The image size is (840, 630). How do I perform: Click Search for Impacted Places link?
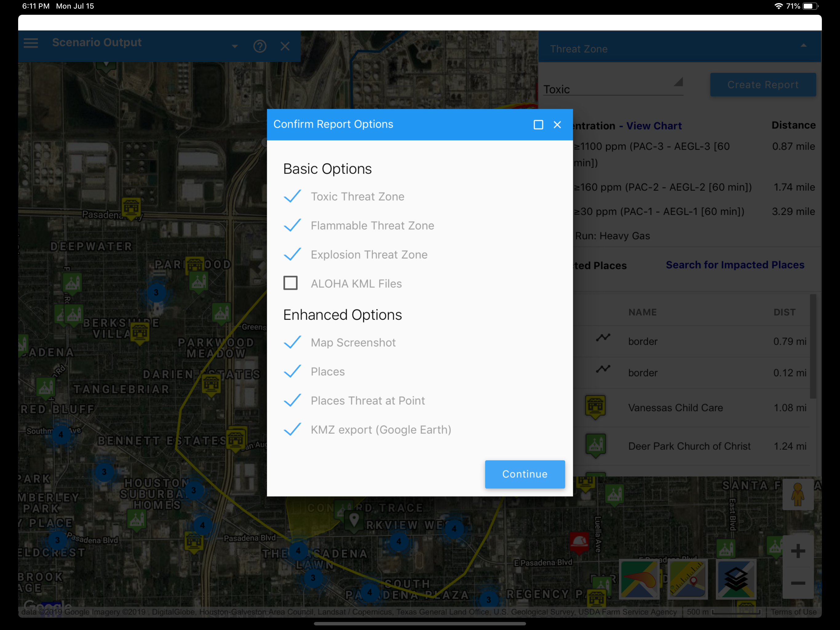(x=735, y=265)
